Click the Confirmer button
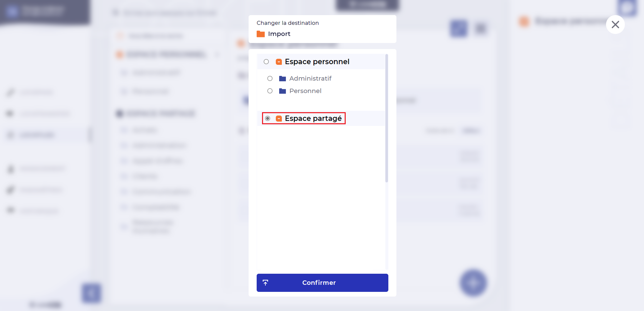The image size is (644, 311). coord(323,283)
